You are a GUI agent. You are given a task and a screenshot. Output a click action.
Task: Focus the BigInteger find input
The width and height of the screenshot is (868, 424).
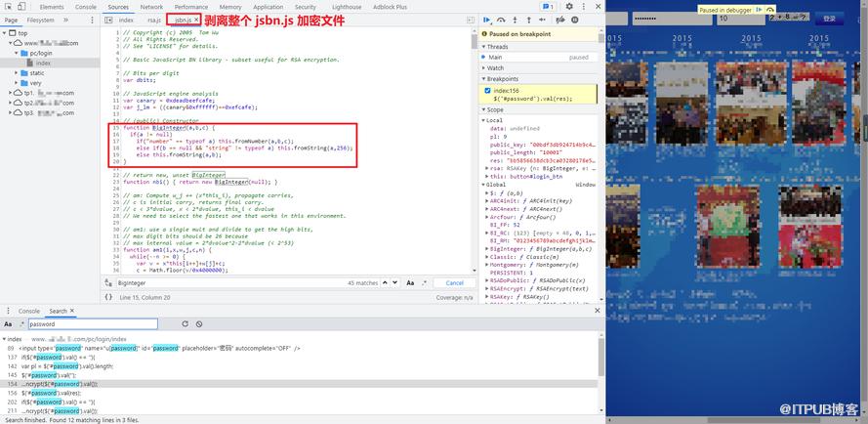(x=232, y=282)
